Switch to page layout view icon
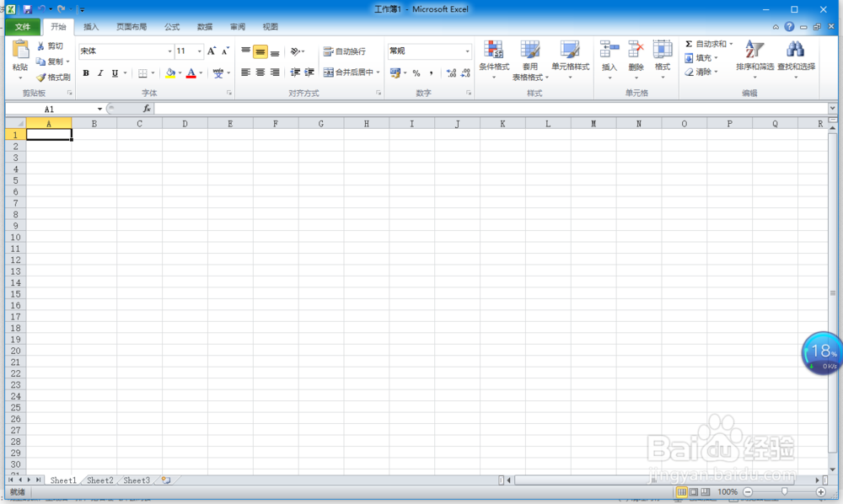Viewport: 843px width, 504px height. click(694, 492)
